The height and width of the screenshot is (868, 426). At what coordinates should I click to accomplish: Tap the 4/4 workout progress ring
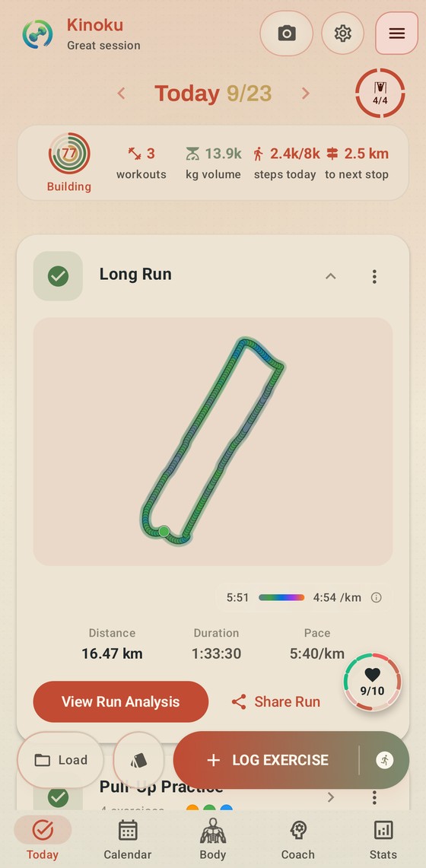point(380,94)
